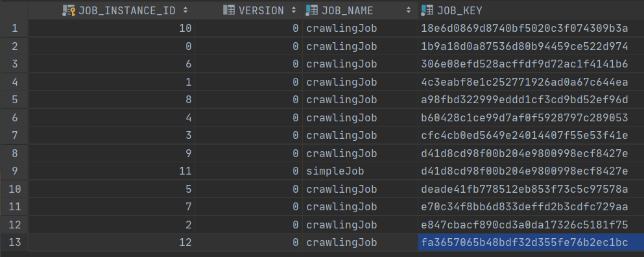Click JOB_KEY 4c3eabf8e1c252771926ad0a67c644ea
The height and width of the screenshot is (257, 644).
point(531,82)
